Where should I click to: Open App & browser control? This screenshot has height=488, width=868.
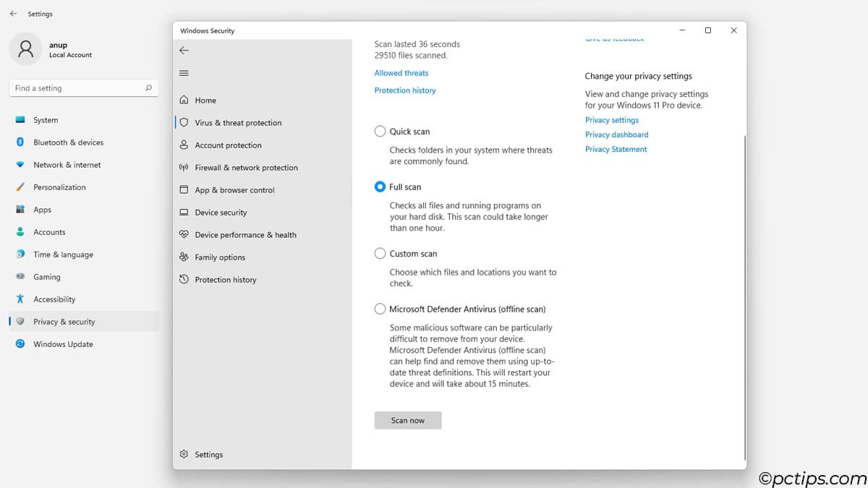[234, 190]
